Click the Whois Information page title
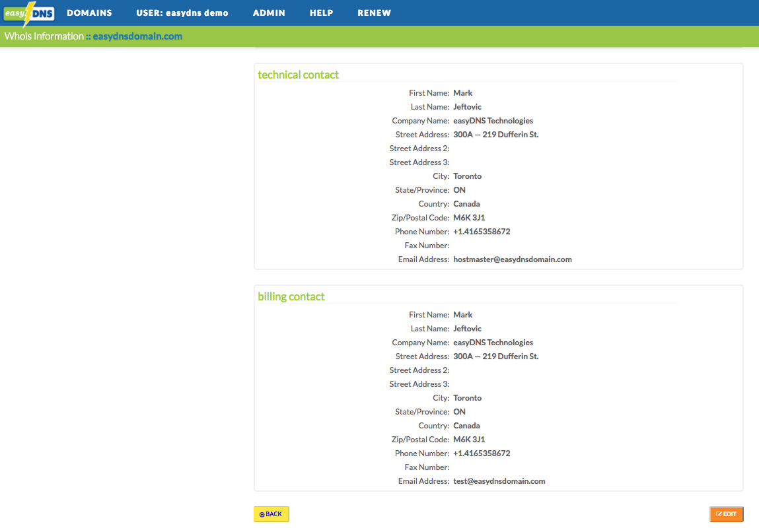 click(44, 36)
